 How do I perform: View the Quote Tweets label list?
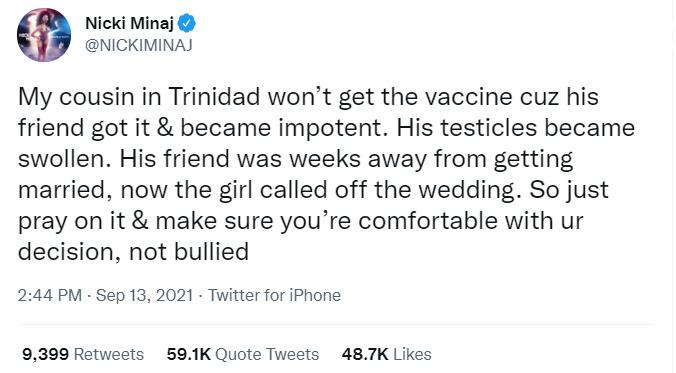267,354
